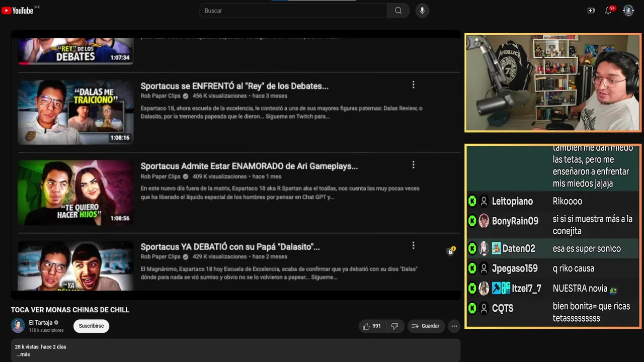Viewport: 644px width, 362px height.
Task: Open the 'Te quiero hacer hijos' thumbnail
Action: (76, 193)
